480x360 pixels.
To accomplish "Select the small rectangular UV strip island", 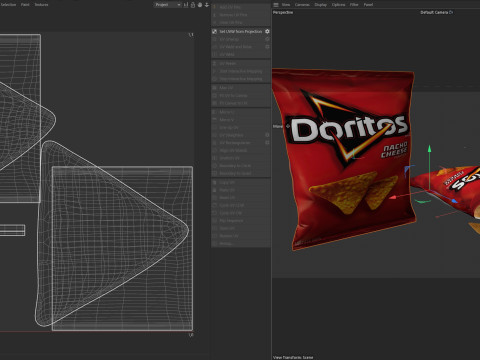I will coord(12,230).
